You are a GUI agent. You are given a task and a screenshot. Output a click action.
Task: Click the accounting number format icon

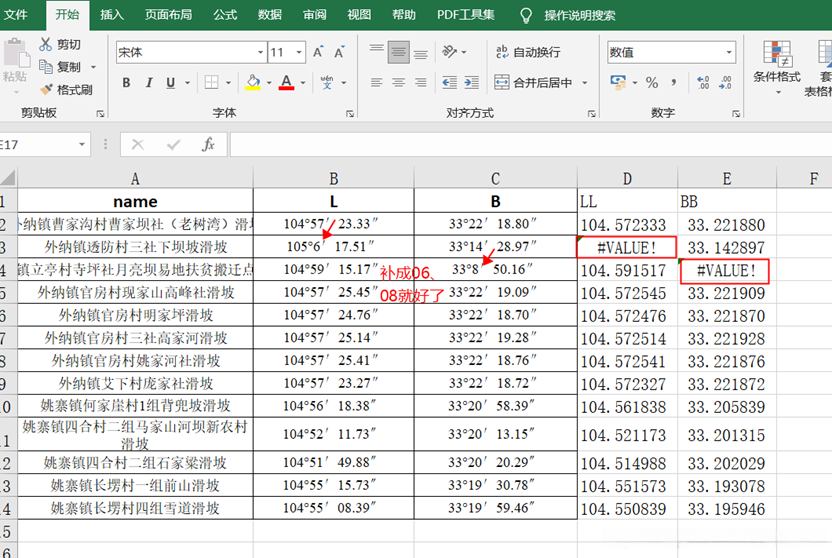click(x=618, y=83)
